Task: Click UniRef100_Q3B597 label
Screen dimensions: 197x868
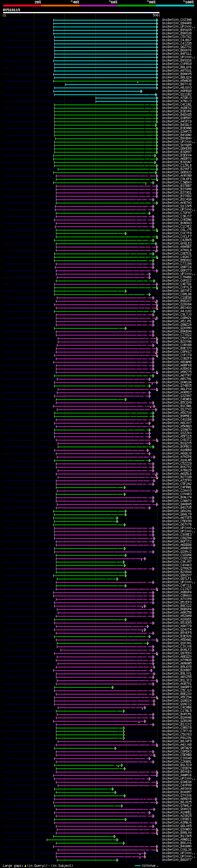Action: click(x=177, y=118)
